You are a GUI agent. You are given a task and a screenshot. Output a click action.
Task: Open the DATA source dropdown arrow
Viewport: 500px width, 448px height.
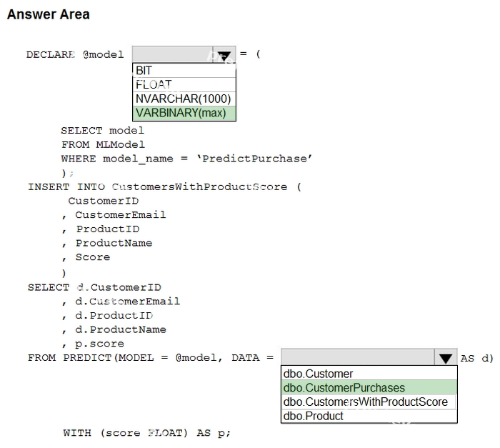(x=445, y=358)
